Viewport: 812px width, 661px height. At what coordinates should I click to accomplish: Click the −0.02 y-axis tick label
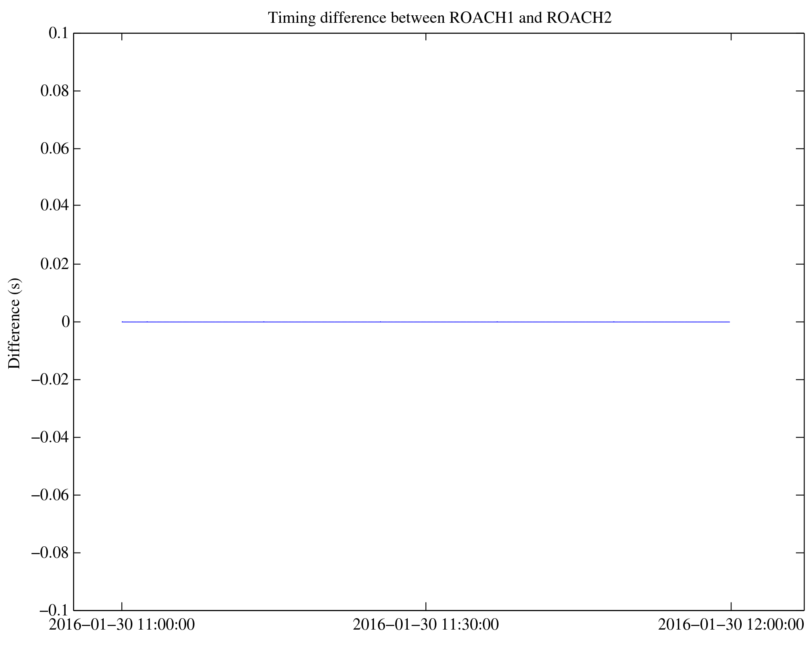tap(50, 380)
